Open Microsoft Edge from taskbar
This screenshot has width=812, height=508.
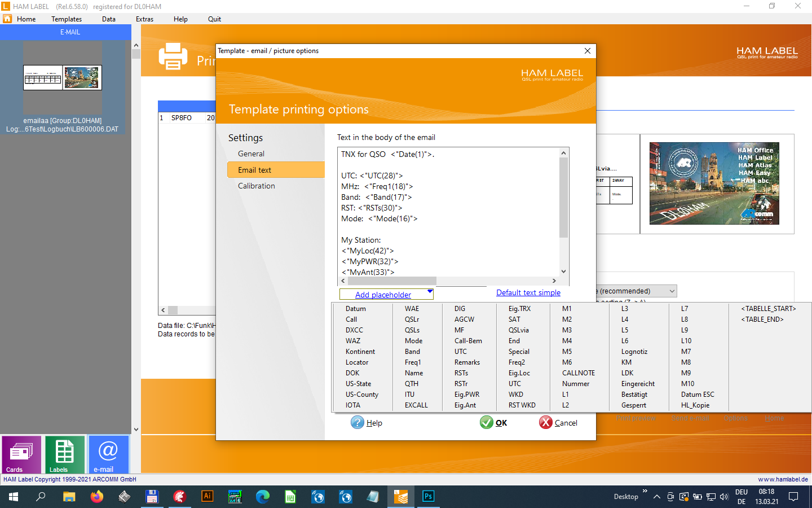(263, 497)
